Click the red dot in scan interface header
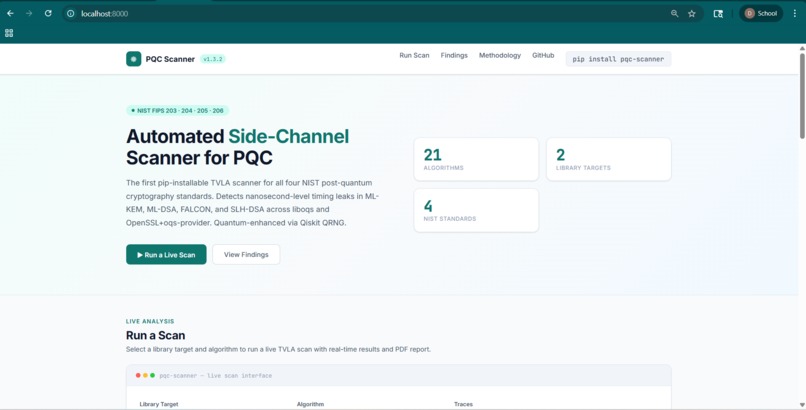806x410 pixels. (x=138, y=376)
